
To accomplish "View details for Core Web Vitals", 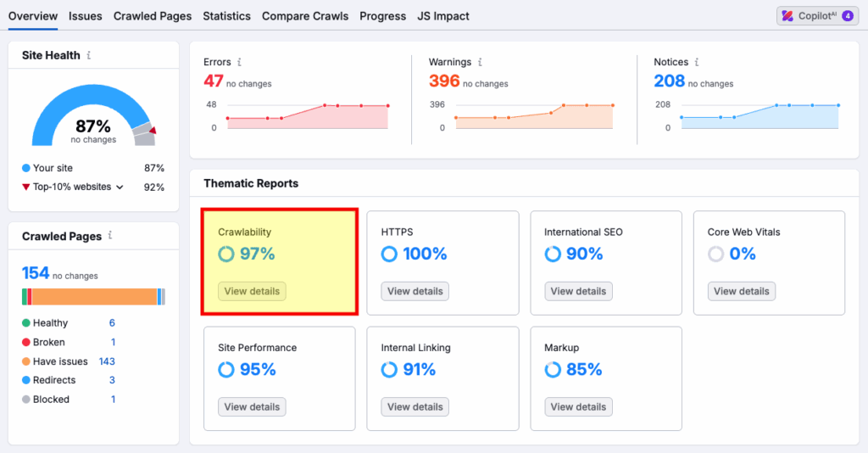I will tap(741, 291).
